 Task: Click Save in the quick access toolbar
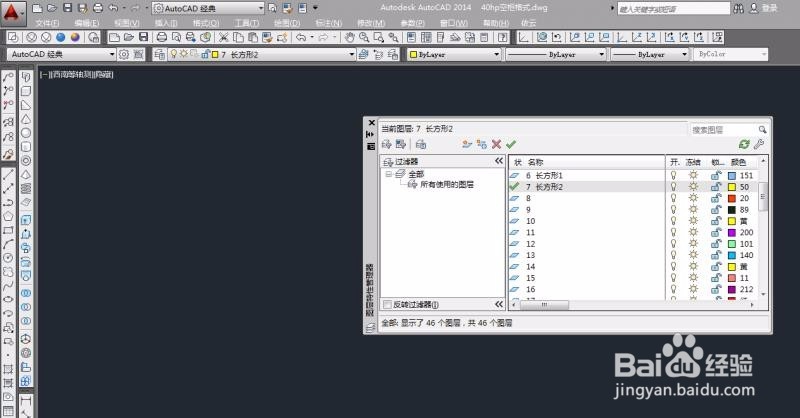click(x=67, y=8)
